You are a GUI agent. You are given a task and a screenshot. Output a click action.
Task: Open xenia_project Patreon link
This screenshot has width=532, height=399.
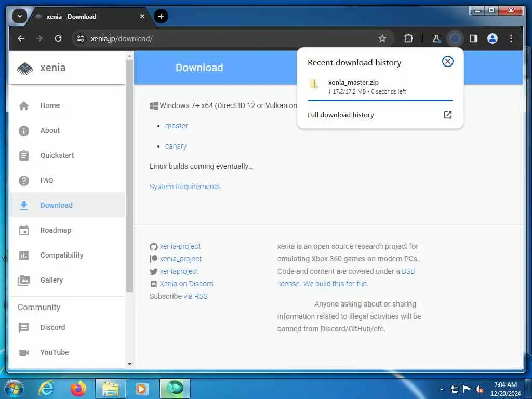click(x=180, y=259)
